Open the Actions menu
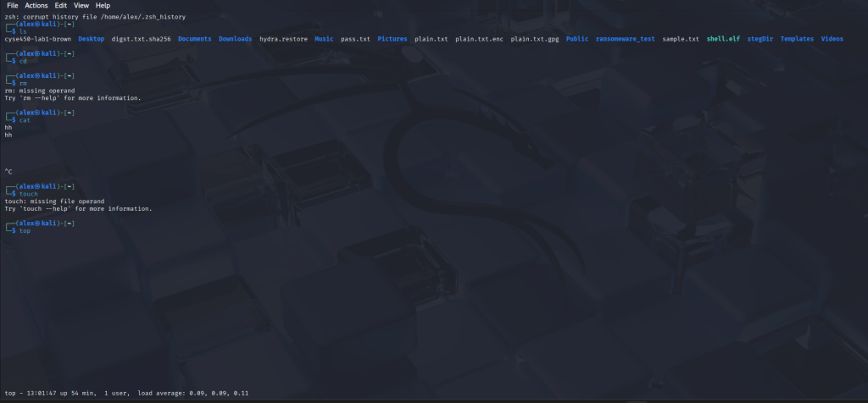This screenshot has height=403, width=868. [x=36, y=5]
